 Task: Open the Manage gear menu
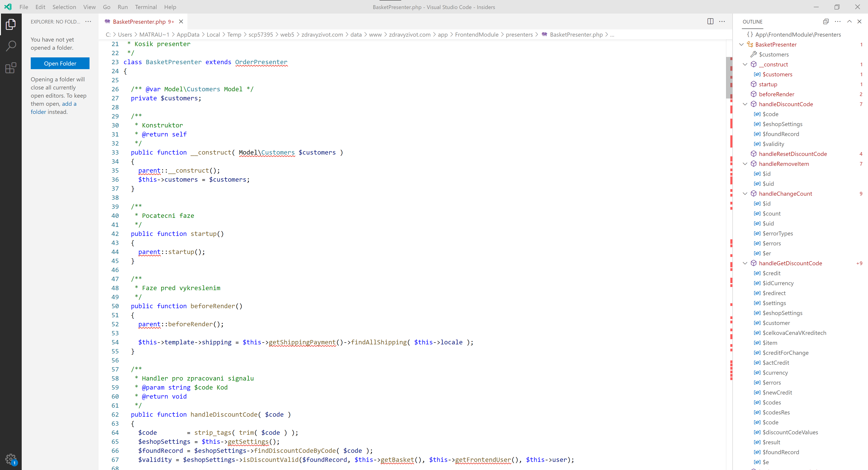[11, 458]
